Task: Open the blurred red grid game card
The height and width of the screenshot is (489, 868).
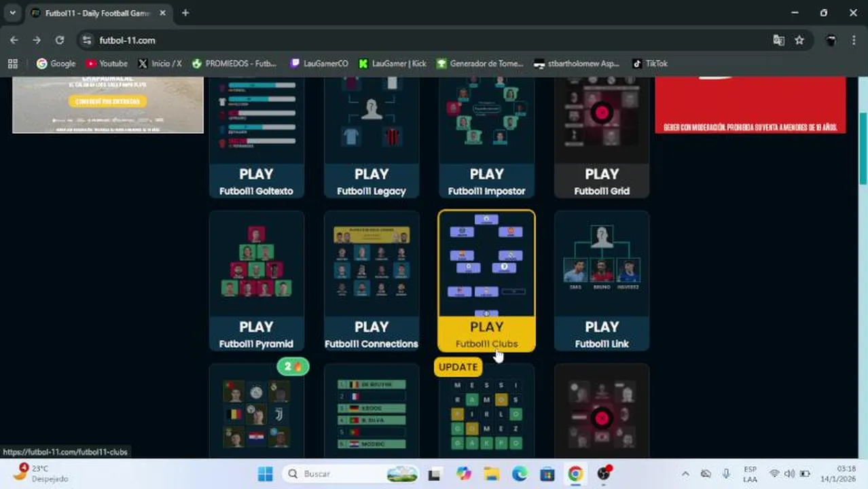Action: [602, 412]
